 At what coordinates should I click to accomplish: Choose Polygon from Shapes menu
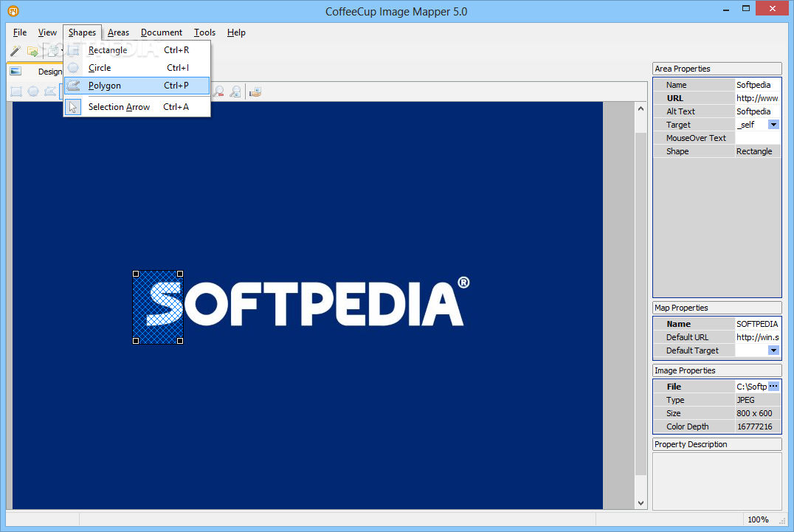(137, 86)
